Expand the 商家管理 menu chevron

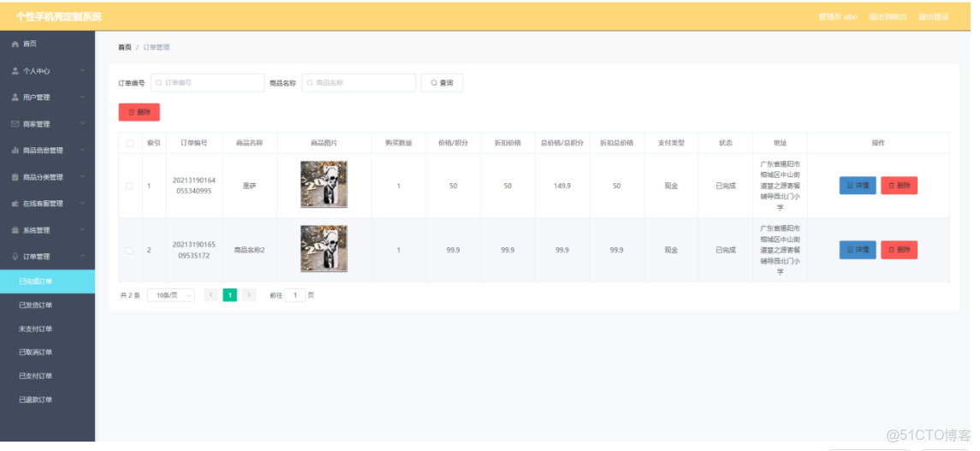82,124
